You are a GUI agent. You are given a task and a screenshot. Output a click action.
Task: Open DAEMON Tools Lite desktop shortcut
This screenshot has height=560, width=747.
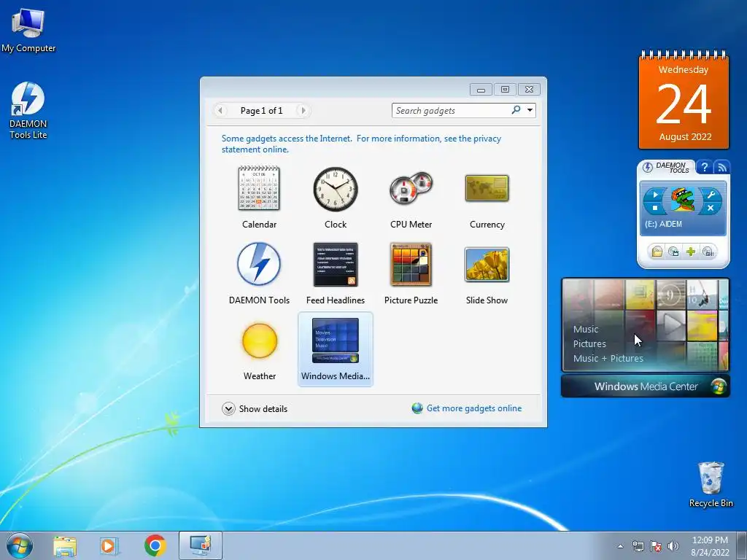coord(28,111)
